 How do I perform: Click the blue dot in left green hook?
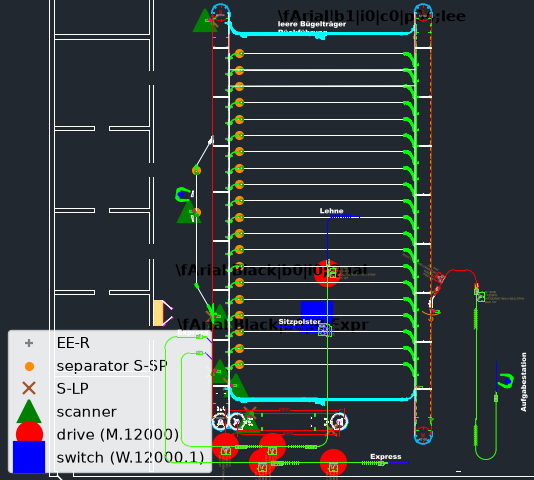181,195
